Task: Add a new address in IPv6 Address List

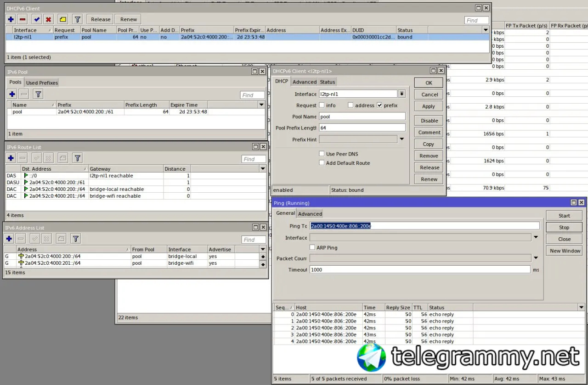Action: (x=9, y=239)
